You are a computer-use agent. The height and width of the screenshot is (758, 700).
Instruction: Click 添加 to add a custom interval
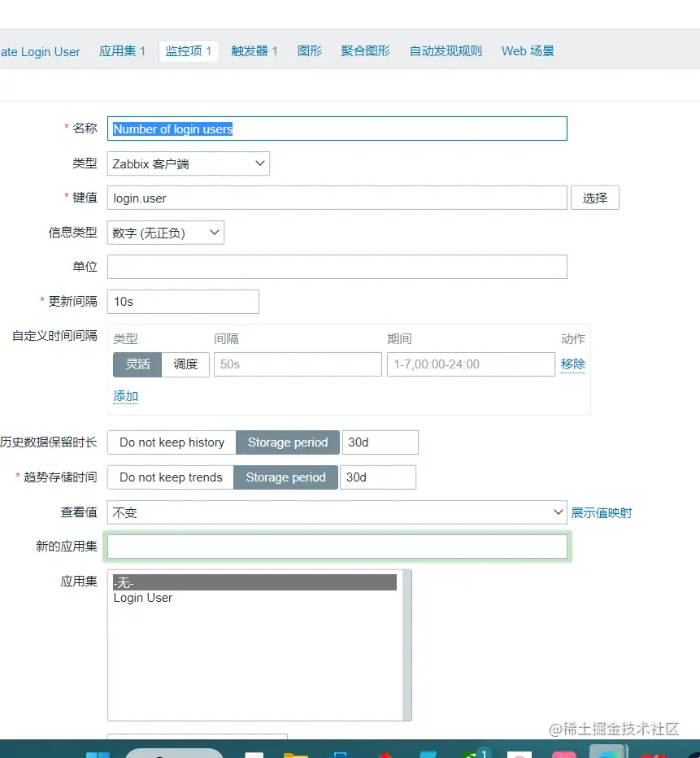coord(125,396)
